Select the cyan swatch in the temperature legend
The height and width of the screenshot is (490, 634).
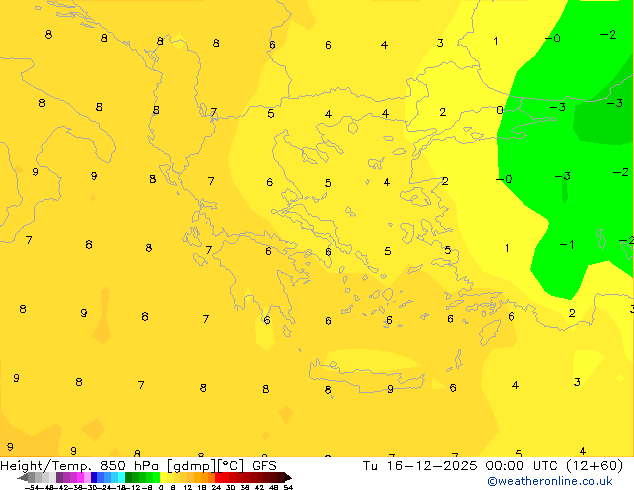point(121,477)
